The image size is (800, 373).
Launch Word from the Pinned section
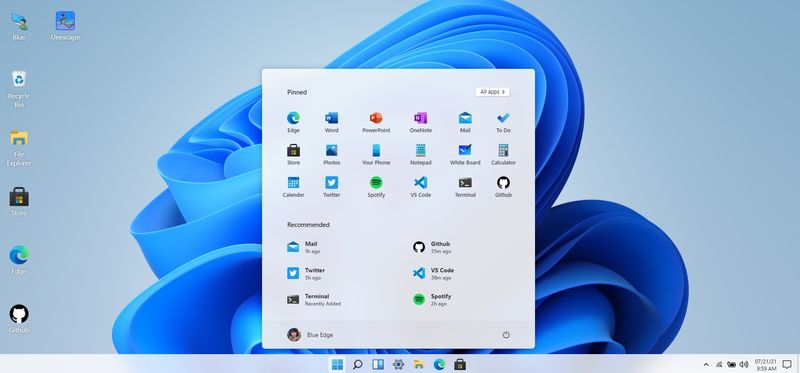pos(332,122)
